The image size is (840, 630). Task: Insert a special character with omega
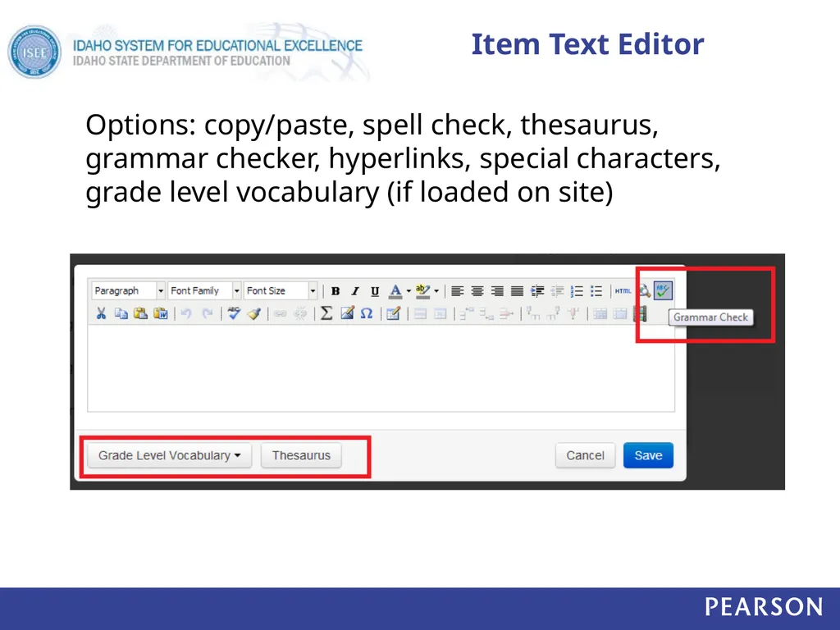click(367, 313)
